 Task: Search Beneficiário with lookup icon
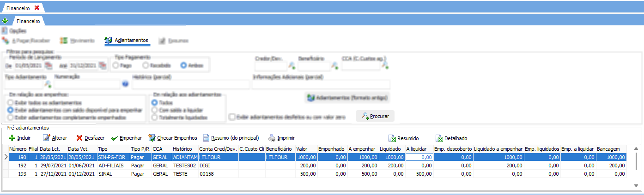pyautogui.click(x=335, y=66)
